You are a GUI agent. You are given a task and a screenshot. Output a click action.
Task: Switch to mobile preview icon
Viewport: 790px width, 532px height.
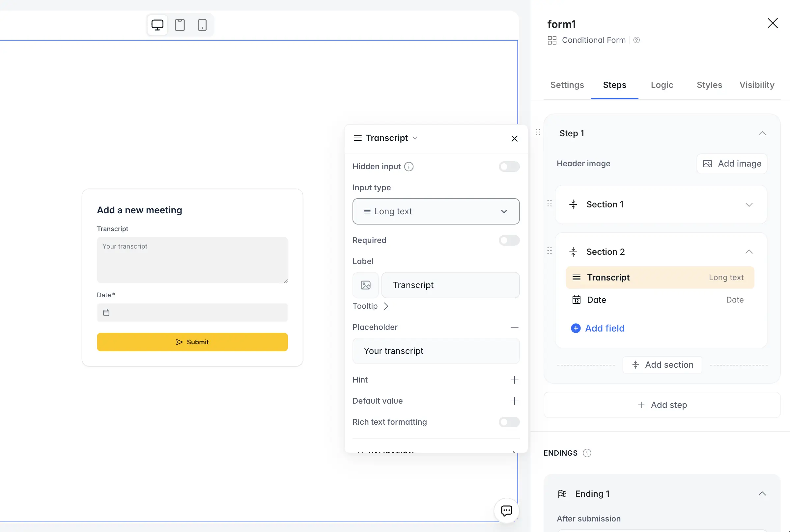click(x=202, y=25)
